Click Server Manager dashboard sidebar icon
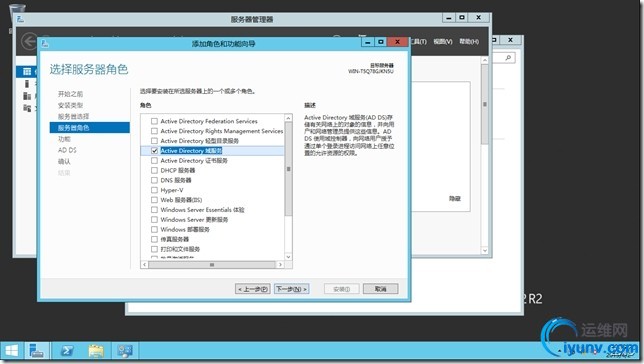The height and width of the screenshot is (364, 644). point(27,71)
